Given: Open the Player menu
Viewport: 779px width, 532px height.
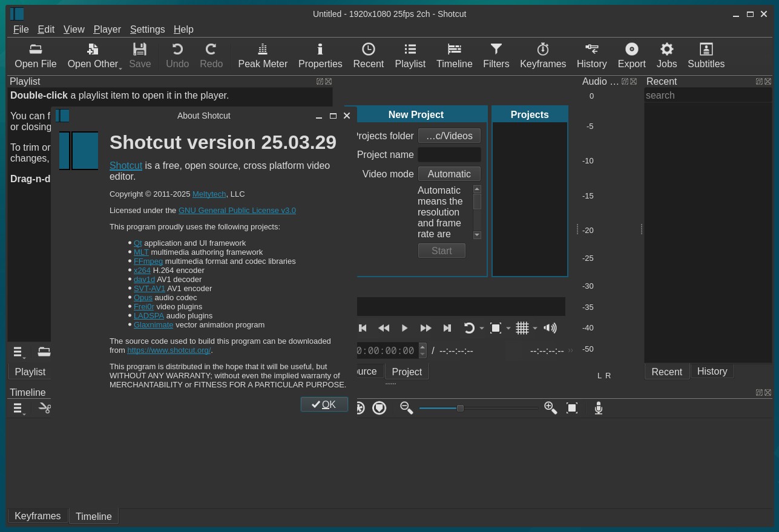Looking at the screenshot, I should click(107, 29).
